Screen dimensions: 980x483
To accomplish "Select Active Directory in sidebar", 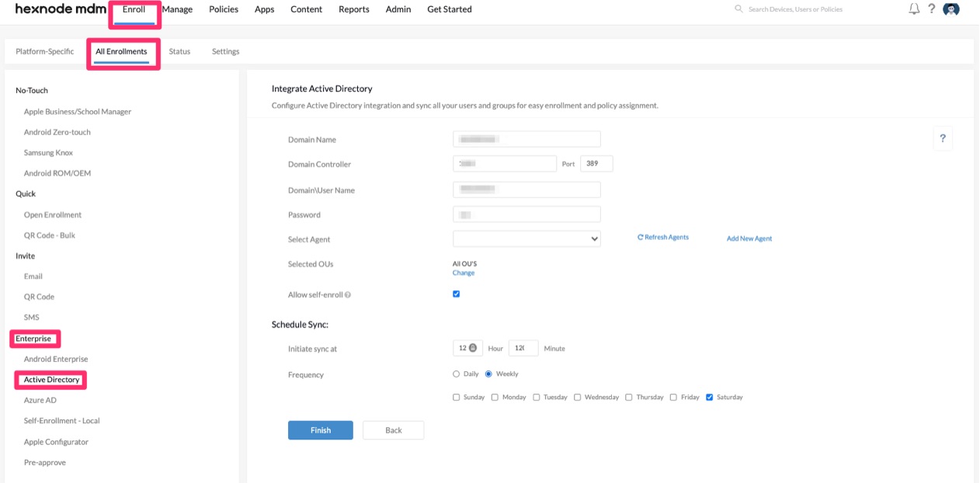I will click(x=52, y=380).
